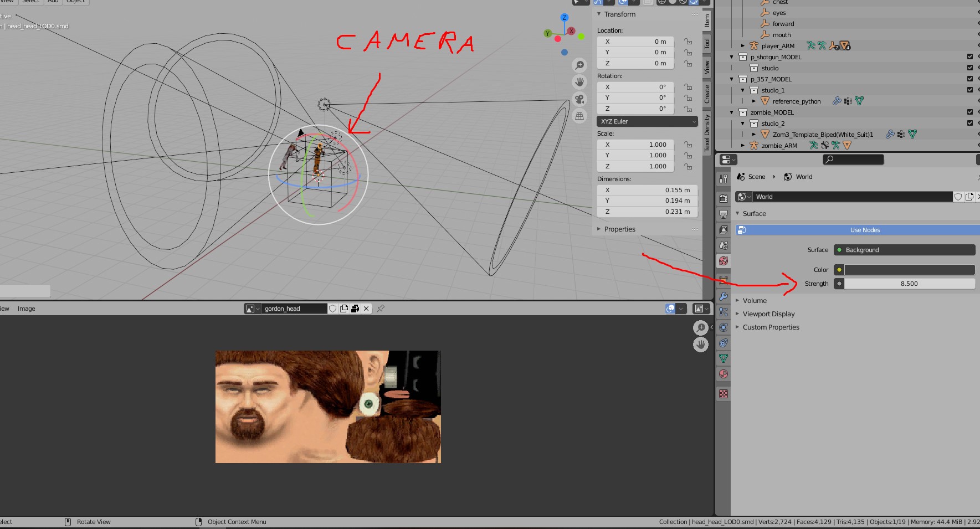Viewport: 980px width, 529px height.
Task: Click the 3D viewport pan hand gizmo
Action: (579, 82)
